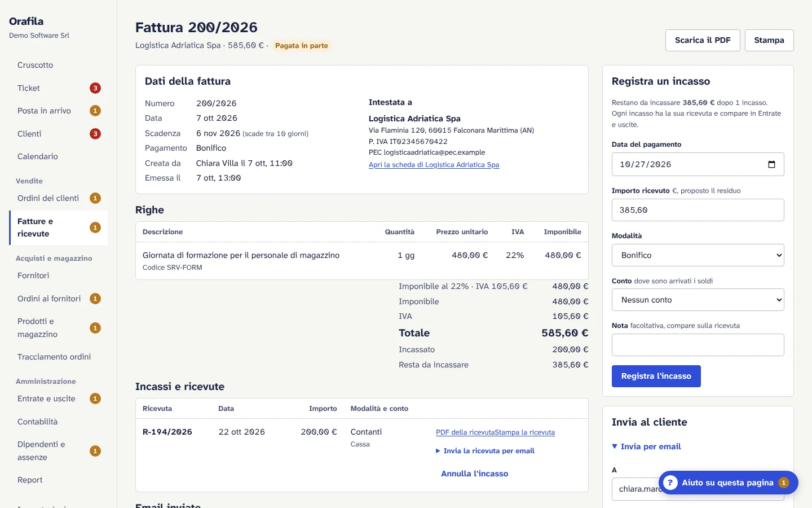The width and height of the screenshot is (812, 508).
Task: Open Posta in arrivo
Action: click(58, 111)
